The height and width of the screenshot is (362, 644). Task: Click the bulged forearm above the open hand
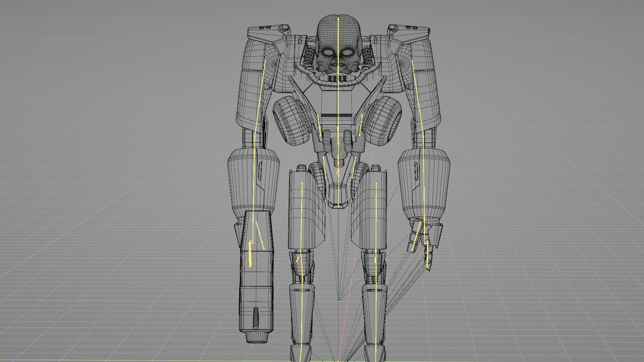coord(424,184)
